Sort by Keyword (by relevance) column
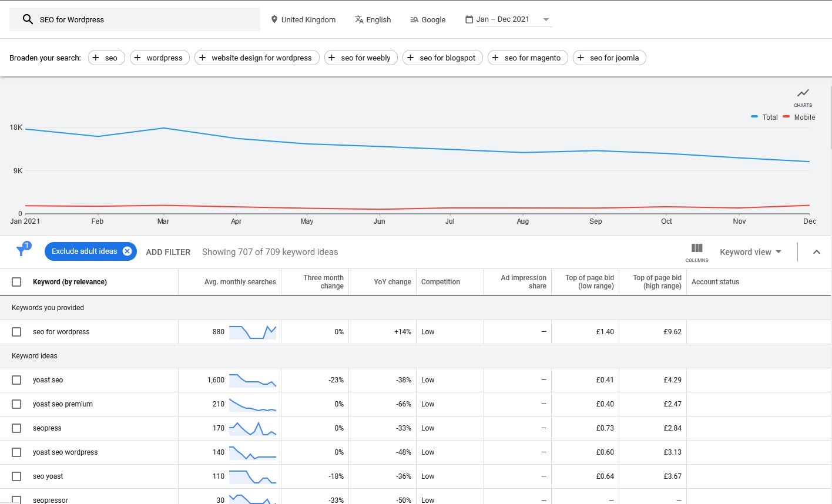The height and width of the screenshot is (504, 832). click(x=70, y=282)
